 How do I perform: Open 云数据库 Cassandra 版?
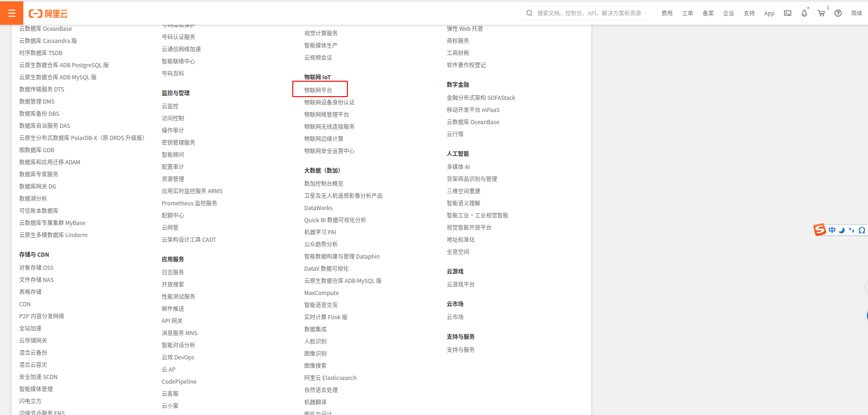48,41
